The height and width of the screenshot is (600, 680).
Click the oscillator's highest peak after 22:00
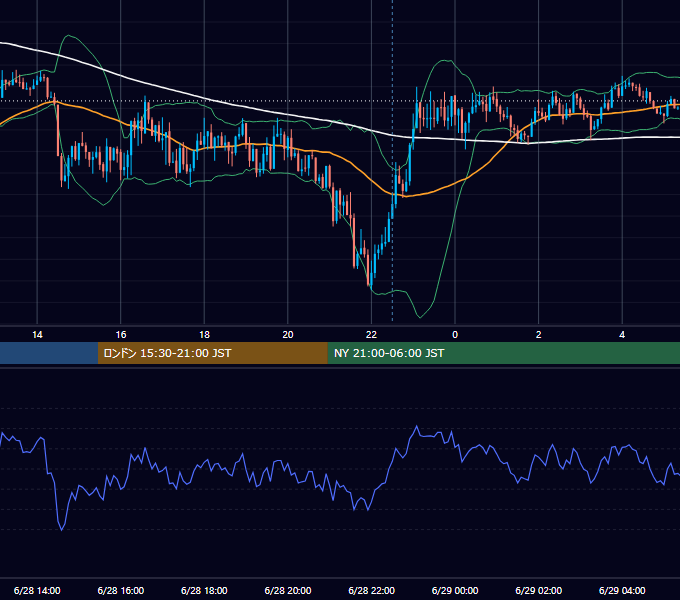tap(417, 427)
